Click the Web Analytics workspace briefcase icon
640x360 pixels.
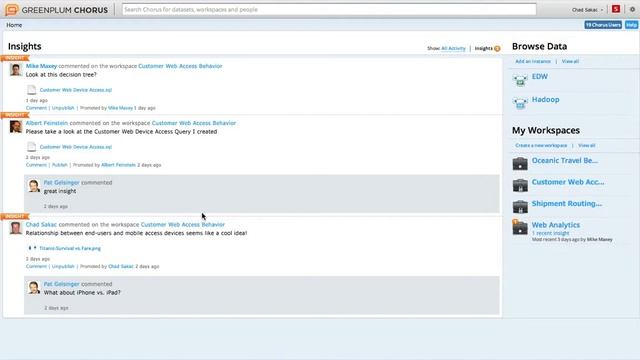click(520, 227)
